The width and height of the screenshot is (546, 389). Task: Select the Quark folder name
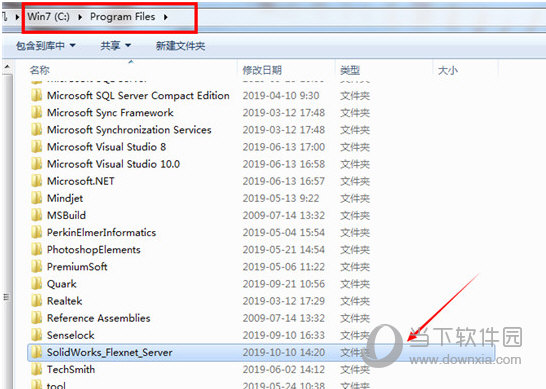coord(62,284)
